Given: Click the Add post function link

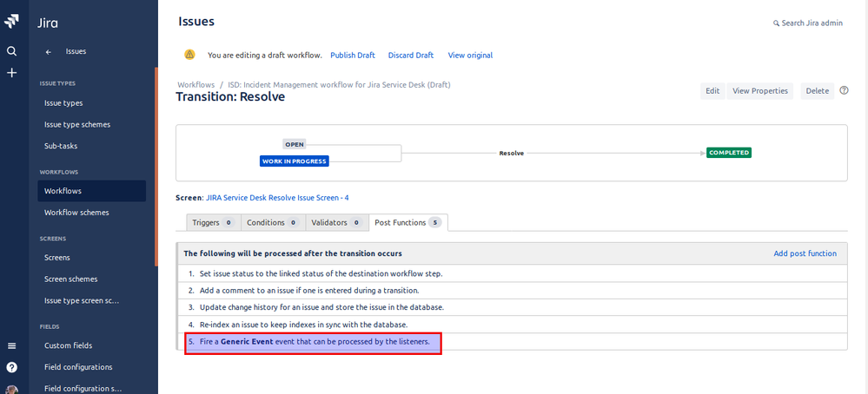Looking at the screenshot, I should 805,253.
